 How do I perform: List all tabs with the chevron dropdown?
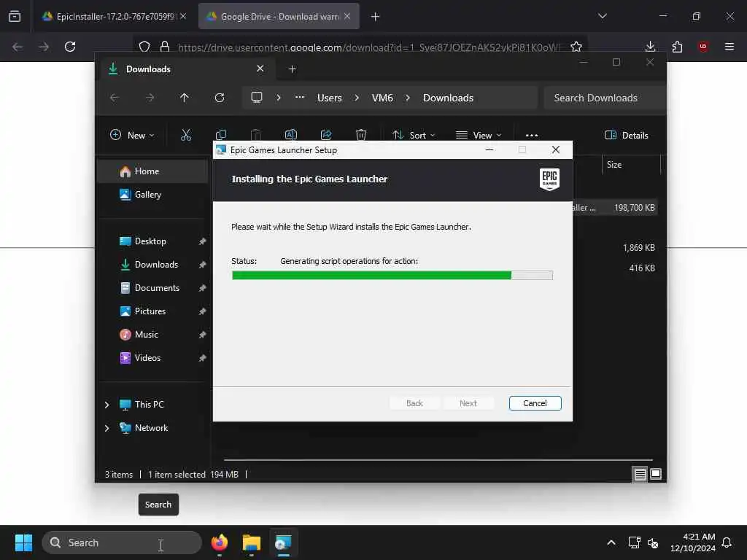click(603, 16)
